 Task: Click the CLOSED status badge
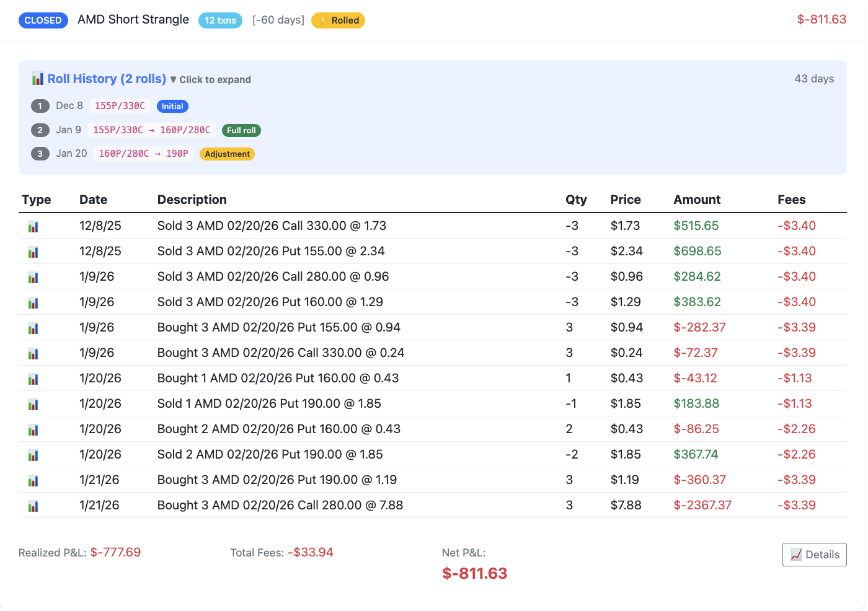43,20
